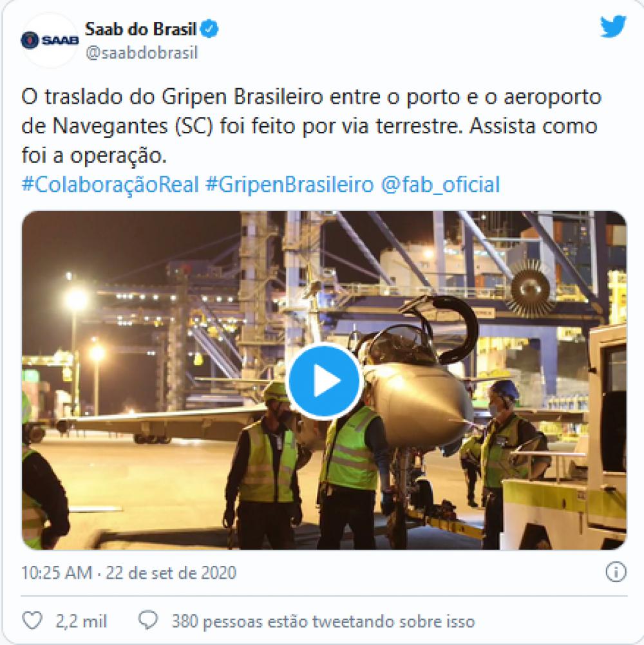Play the Gripen transfer video
The height and width of the screenshot is (645, 644).
coord(325,381)
